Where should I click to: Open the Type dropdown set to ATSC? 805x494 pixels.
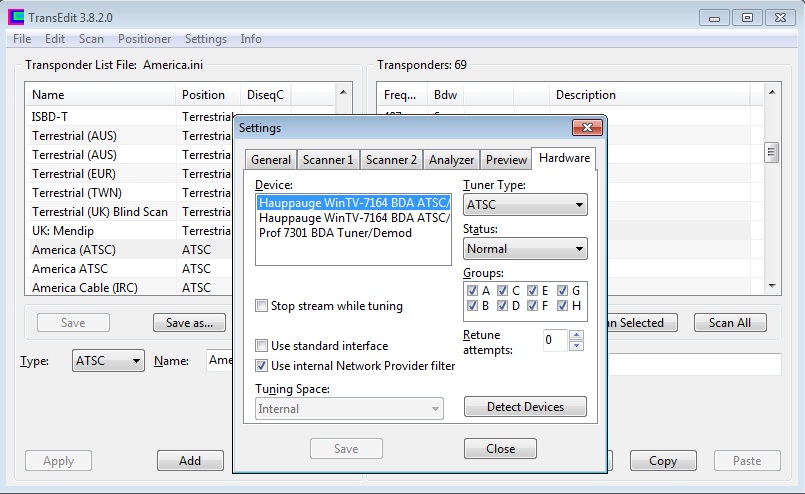pos(108,361)
